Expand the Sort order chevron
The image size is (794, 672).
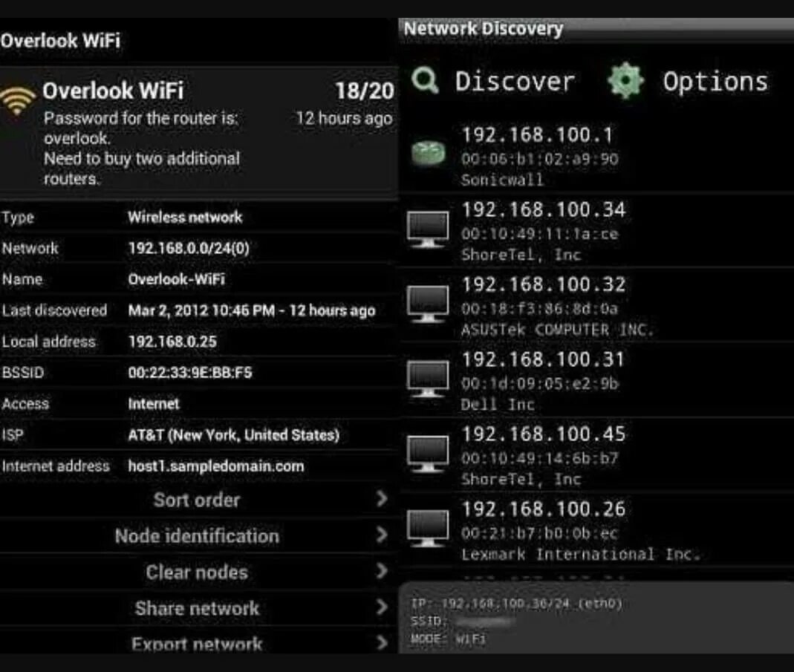[x=383, y=499]
